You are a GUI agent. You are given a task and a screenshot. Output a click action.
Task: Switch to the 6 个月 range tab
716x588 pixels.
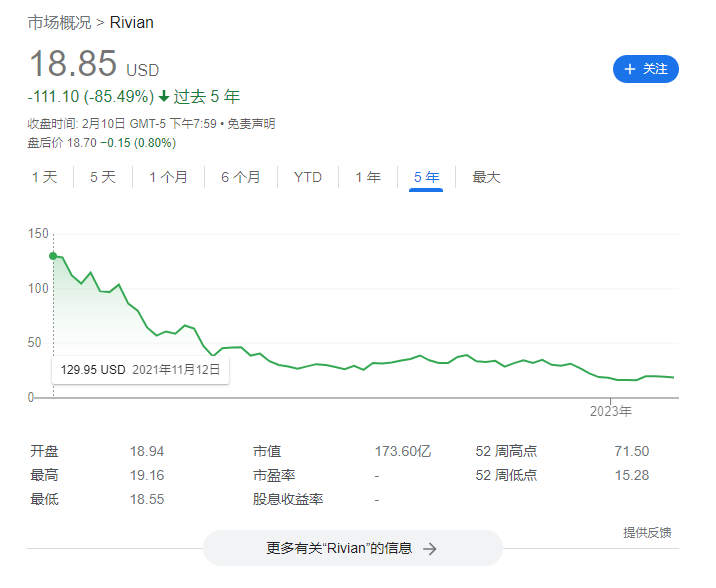tap(241, 177)
